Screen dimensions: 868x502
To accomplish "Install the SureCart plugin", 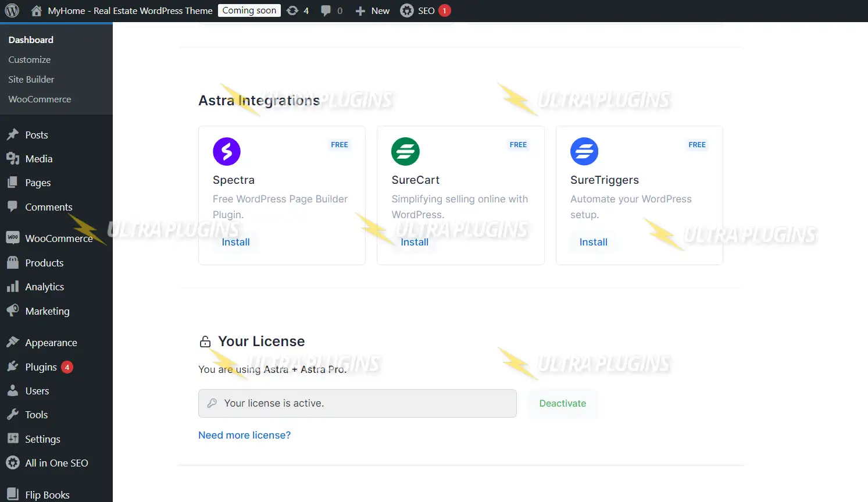I will click(415, 242).
